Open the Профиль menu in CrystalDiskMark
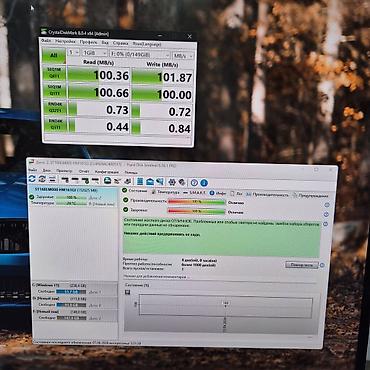The height and width of the screenshot is (370, 370). [88, 42]
